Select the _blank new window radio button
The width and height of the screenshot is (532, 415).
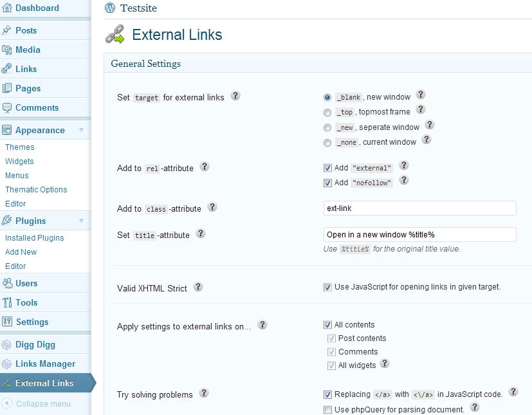click(x=327, y=97)
